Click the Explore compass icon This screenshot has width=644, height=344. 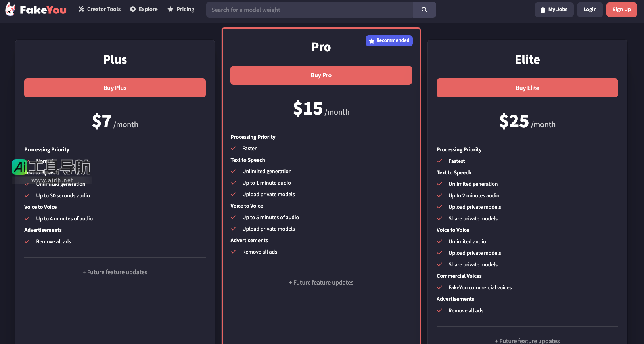click(x=133, y=9)
